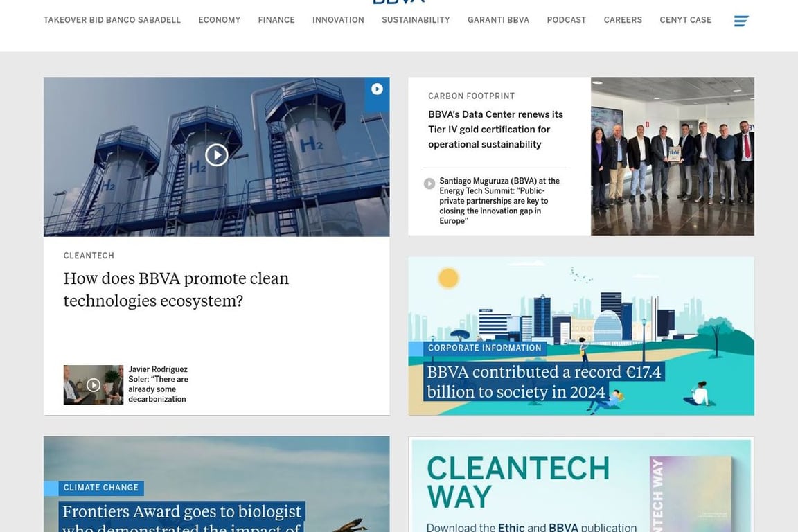Image resolution: width=798 pixels, height=532 pixels.
Task: Go to the Podcast section
Action: (x=566, y=20)
